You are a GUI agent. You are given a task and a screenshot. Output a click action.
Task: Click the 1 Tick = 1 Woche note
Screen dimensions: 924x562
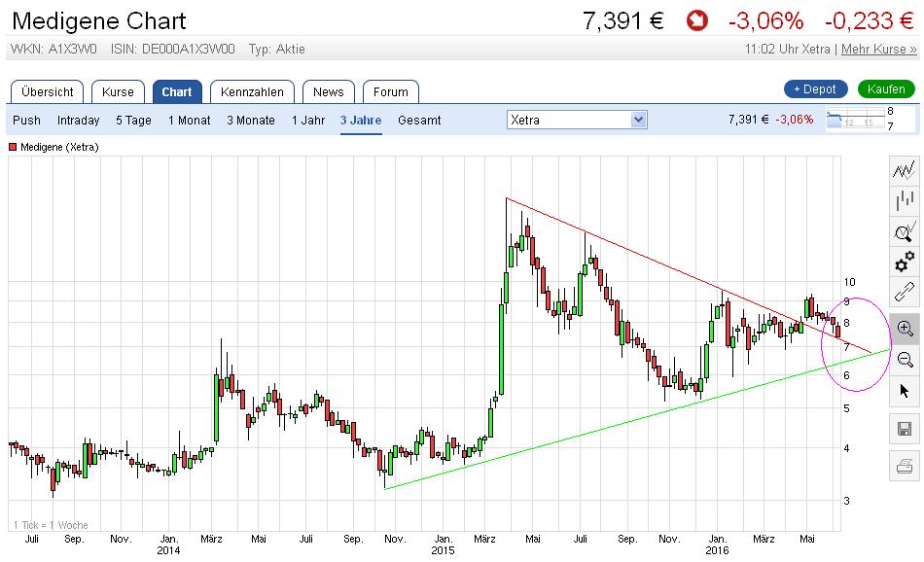[x=51, y=525]
